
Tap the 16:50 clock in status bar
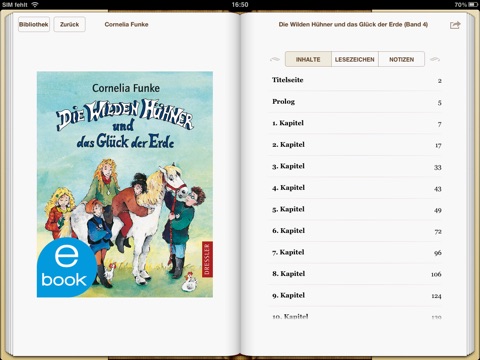tap(240, 5)
